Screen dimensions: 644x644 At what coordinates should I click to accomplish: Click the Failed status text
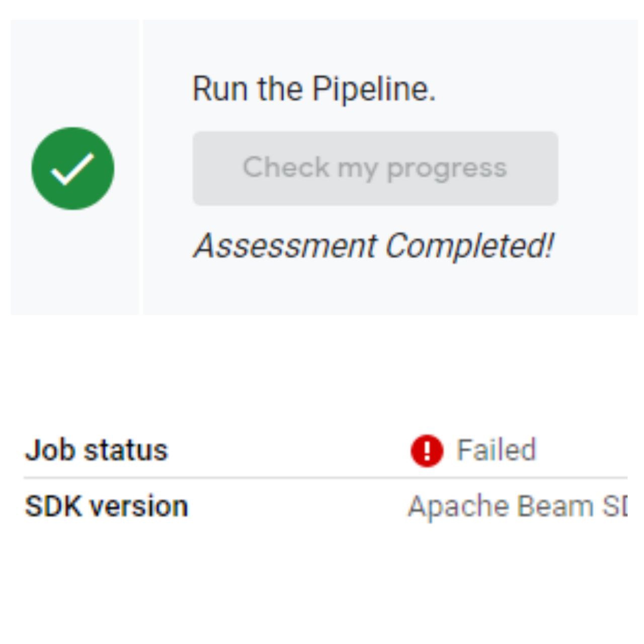pyautogui.click(x=496, y=450)
